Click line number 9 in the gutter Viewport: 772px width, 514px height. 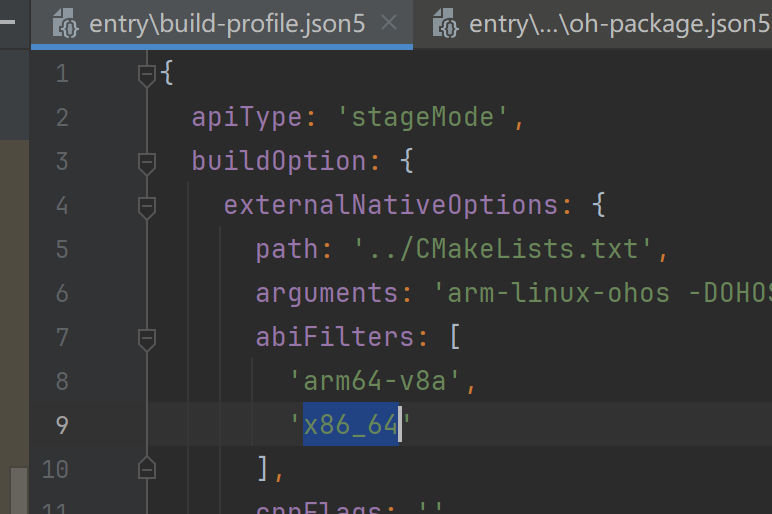tap(62, 425)
